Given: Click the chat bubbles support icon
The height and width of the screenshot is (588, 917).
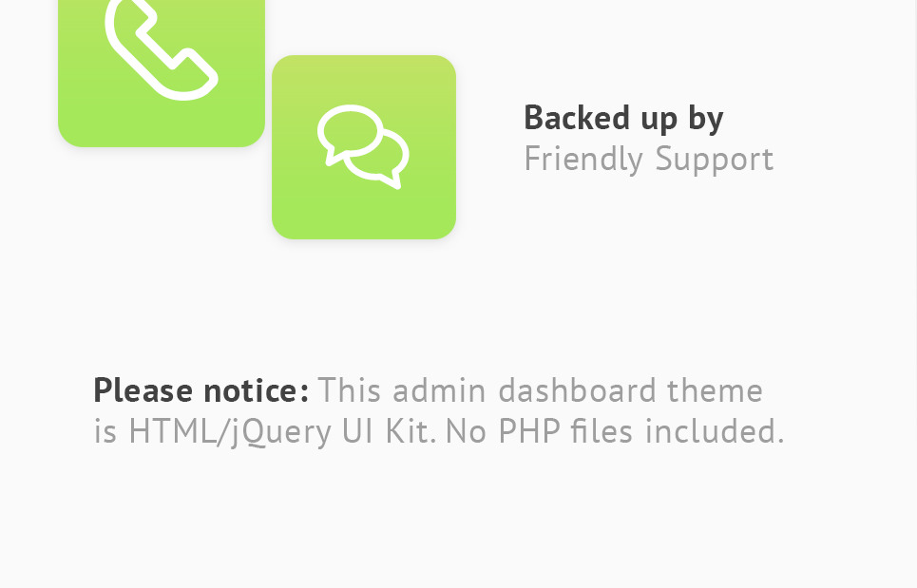Looking at the screenshot, I should (363, 146).
